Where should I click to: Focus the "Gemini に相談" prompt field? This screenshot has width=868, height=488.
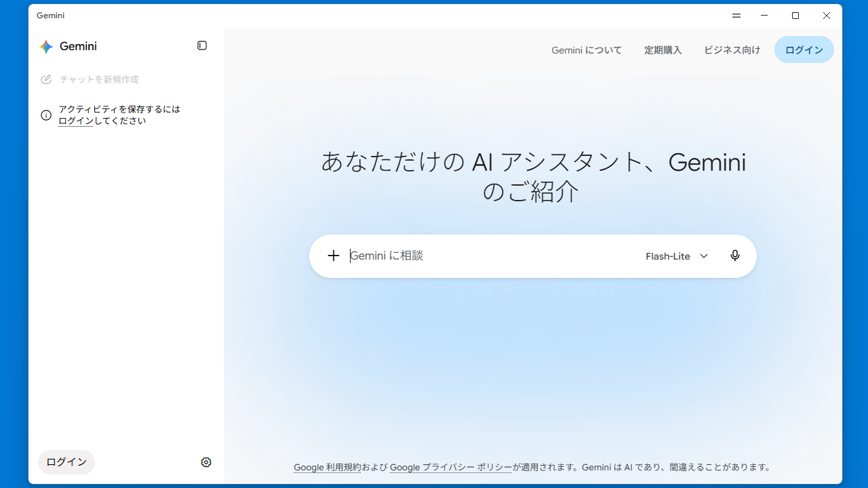tap(492, 256)
